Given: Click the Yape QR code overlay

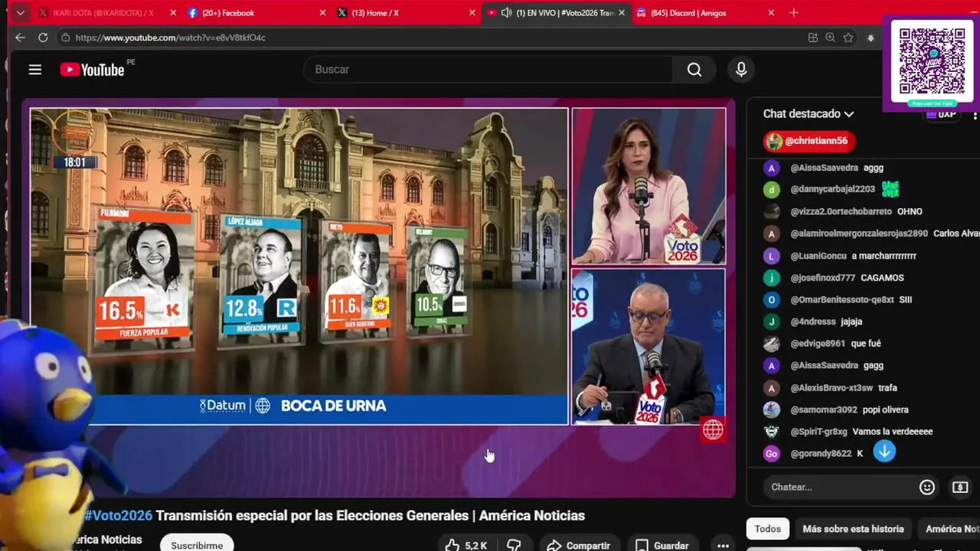Looking at the screenshot, I should point(932,64).
